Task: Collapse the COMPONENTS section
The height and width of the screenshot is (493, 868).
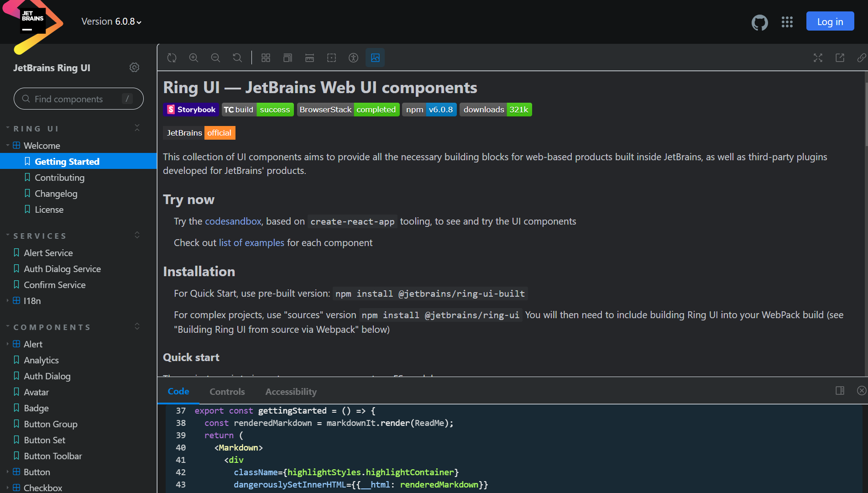Action: click(52, 327)
